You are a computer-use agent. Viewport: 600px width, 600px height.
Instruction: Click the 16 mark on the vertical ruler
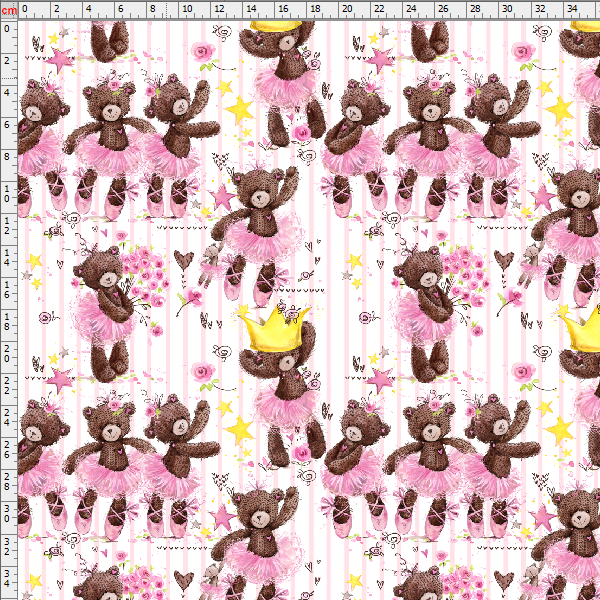7,290
